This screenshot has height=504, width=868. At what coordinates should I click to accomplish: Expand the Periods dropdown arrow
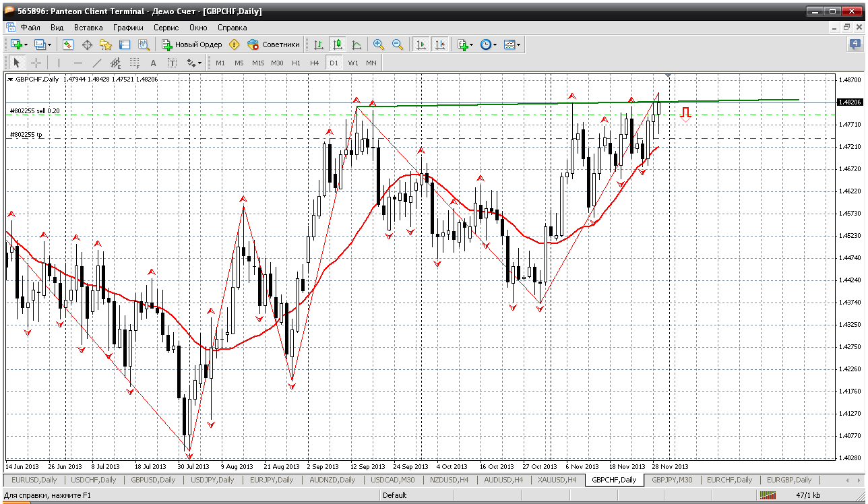point(495,44)
